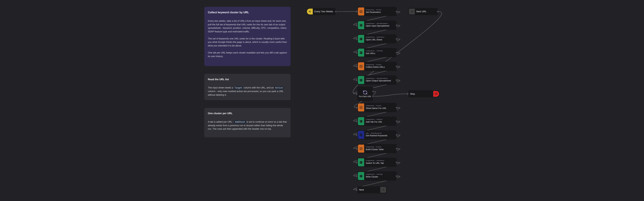The width and height of the screenshot is (644, 201).
Task: Click the green sheets icon on Add Tab For URL
Action: point(361,121)
